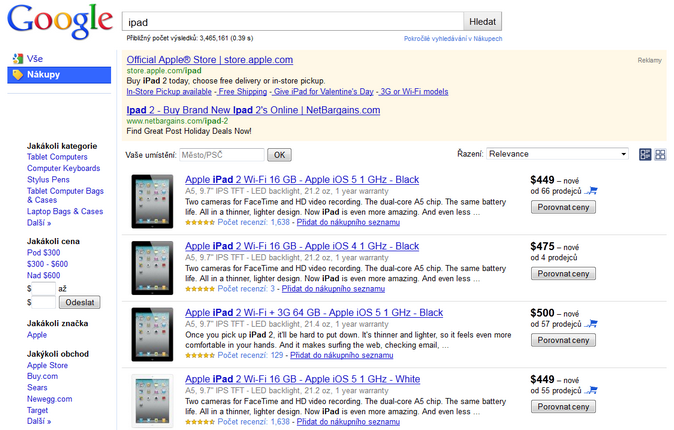This screenshot has width=674, height=430.
Task: Select the Nákupy shopping tab
Action: tap(59, 75)
